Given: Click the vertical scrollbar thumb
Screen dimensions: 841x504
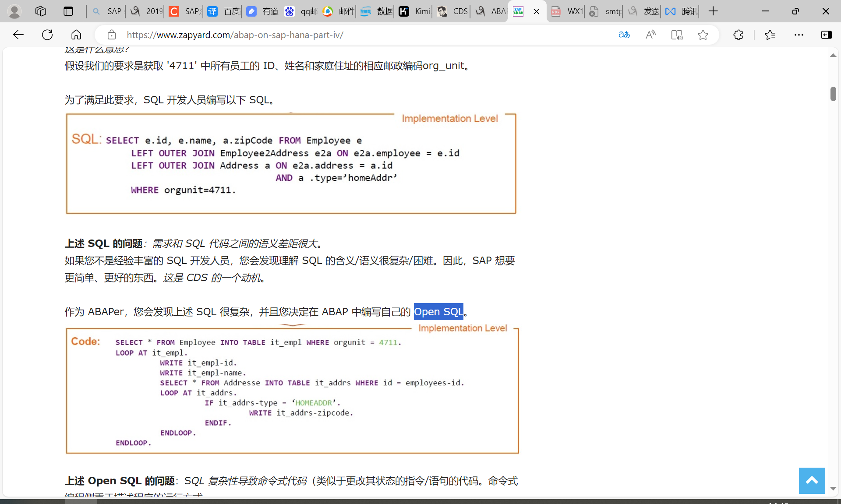Looking at the screenshot, I should pos(833,94).
